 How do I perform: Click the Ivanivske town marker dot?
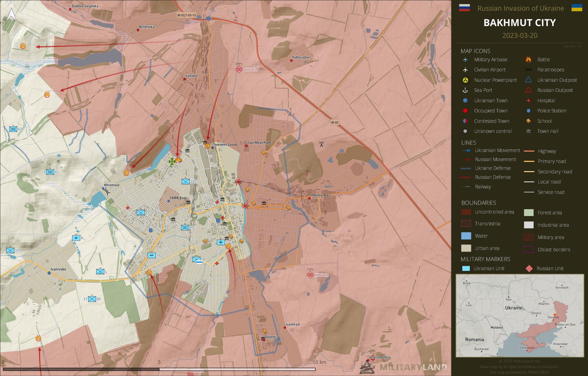(49, 273)
